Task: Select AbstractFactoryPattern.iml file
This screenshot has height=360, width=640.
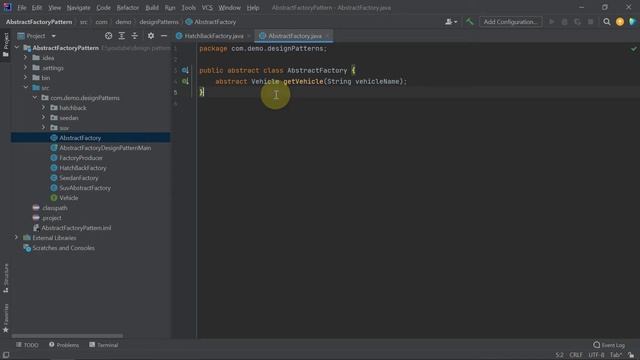Action: pyautogui.click(x=76, y=228)
